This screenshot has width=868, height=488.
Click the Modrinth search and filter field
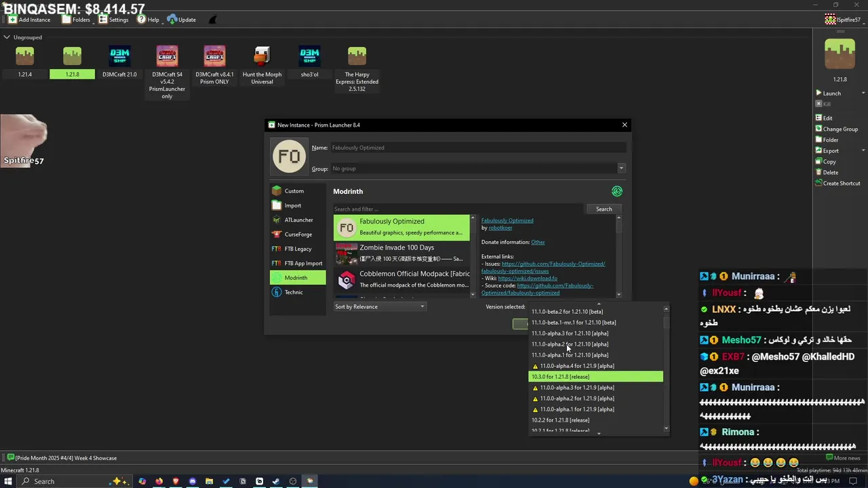click(458, 209)
